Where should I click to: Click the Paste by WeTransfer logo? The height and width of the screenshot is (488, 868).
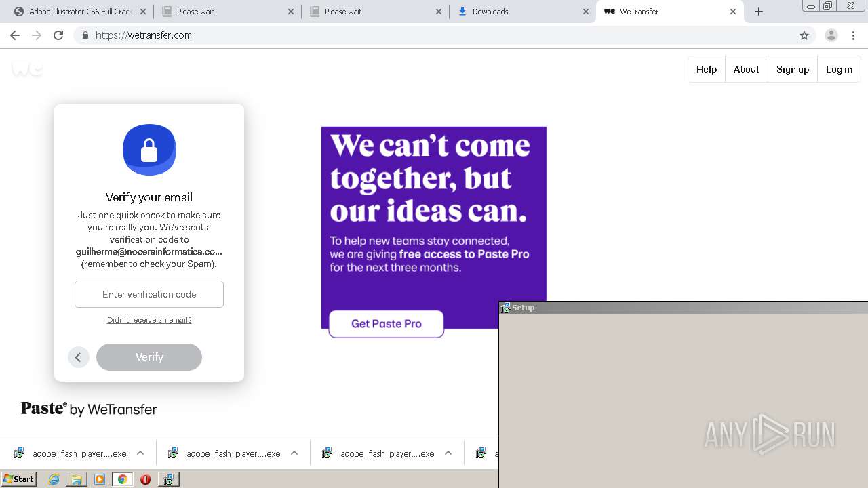(x=89, y=409)
